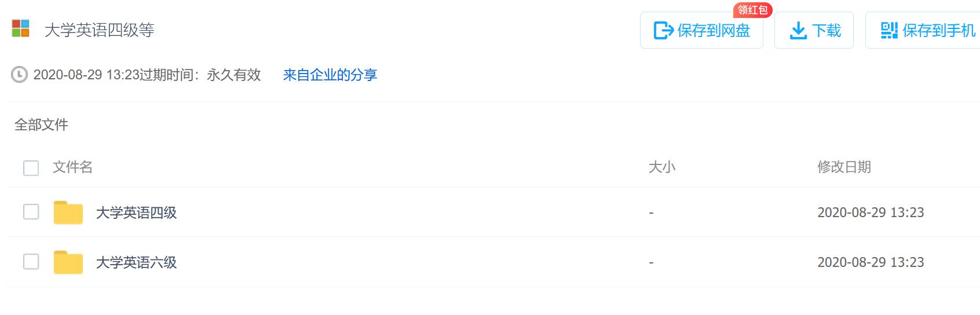Sort files by 文件名 column header
This screenshot has height=315, width=980.
[x=72, y=167]
